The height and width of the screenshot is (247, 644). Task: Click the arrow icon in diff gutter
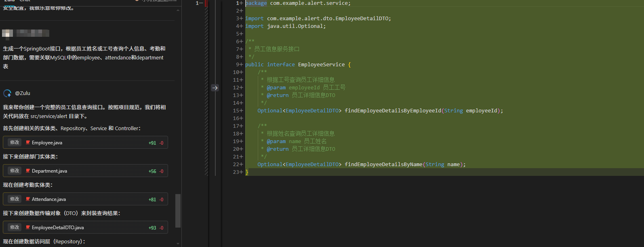pos(215,88)
